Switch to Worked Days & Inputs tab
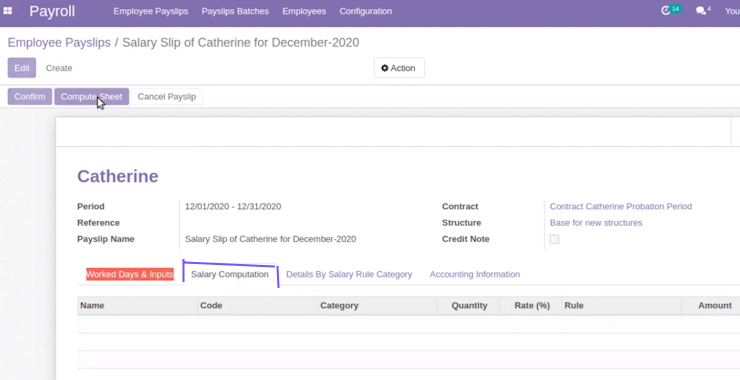The width and height of the screenshot is (740, 380). click(130, 274)
